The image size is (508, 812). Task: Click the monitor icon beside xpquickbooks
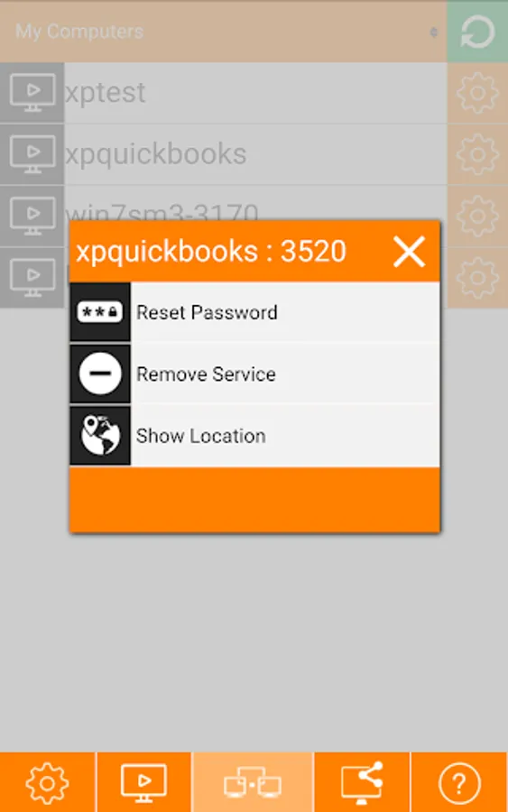click(x=32, y=154)
